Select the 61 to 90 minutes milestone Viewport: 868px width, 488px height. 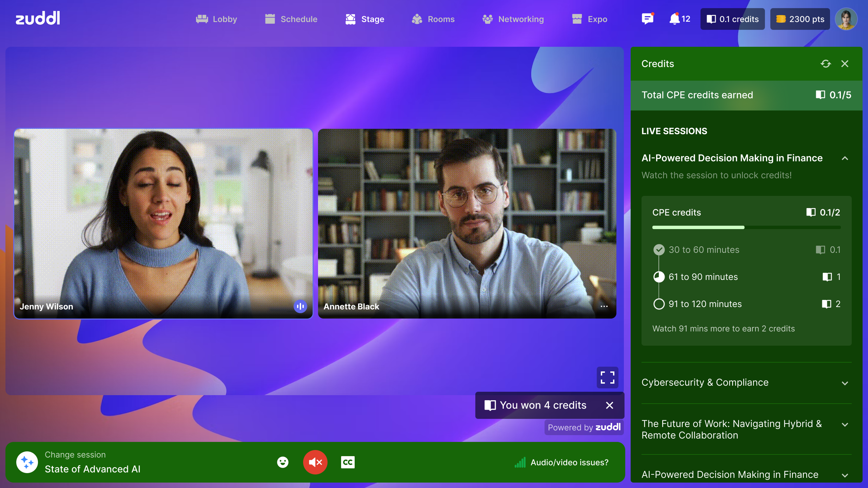pos(746,277)
